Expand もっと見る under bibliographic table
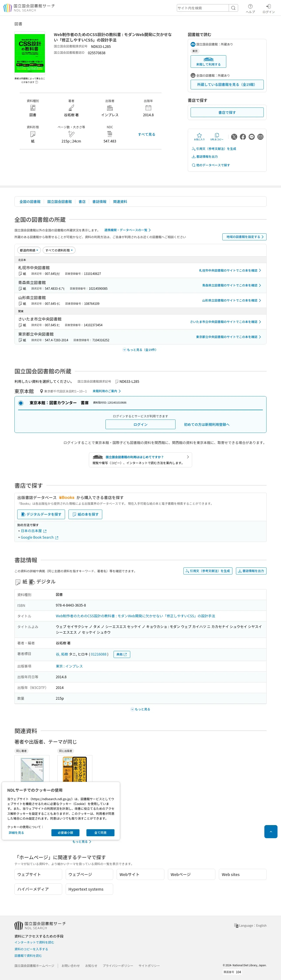 140,709
